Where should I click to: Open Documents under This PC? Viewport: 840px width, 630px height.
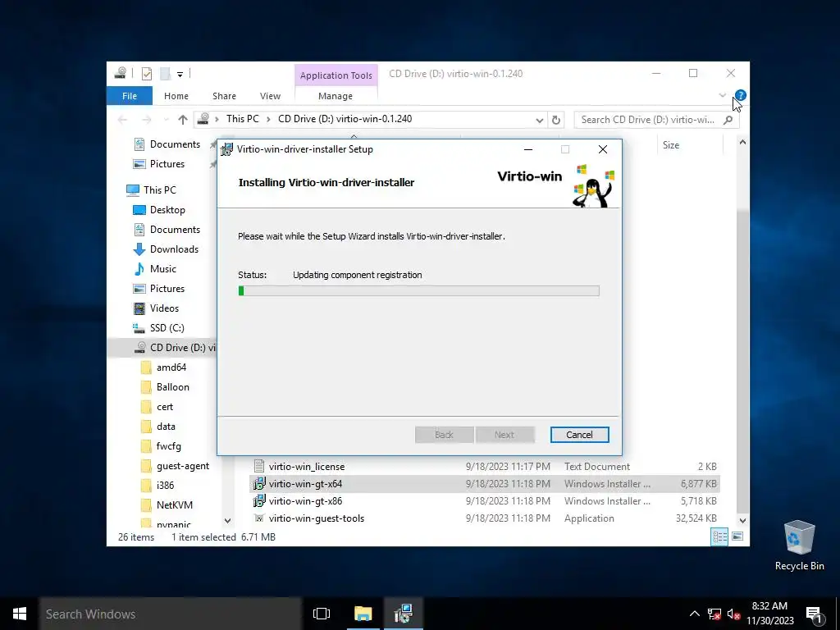[x=175, y=230]
